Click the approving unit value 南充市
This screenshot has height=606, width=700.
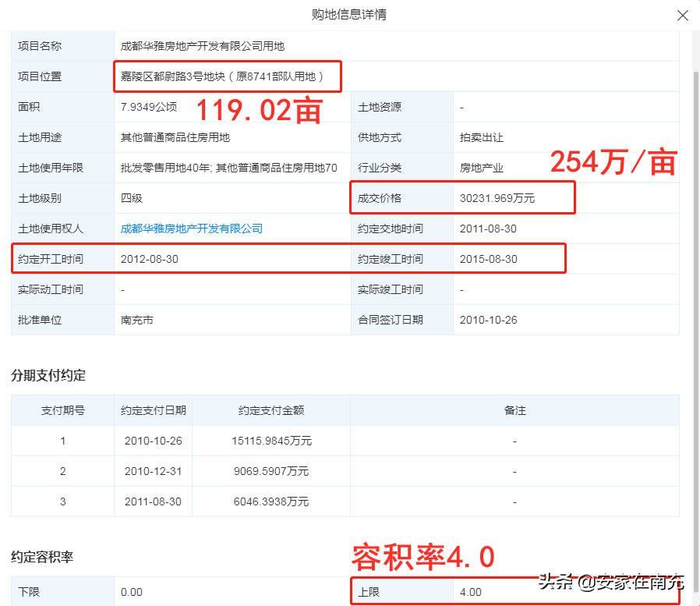click(x=136, y=320)
